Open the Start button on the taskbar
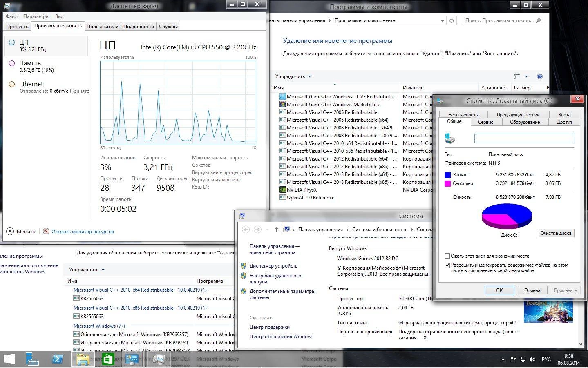588x368 pixels. coord(9,359)
